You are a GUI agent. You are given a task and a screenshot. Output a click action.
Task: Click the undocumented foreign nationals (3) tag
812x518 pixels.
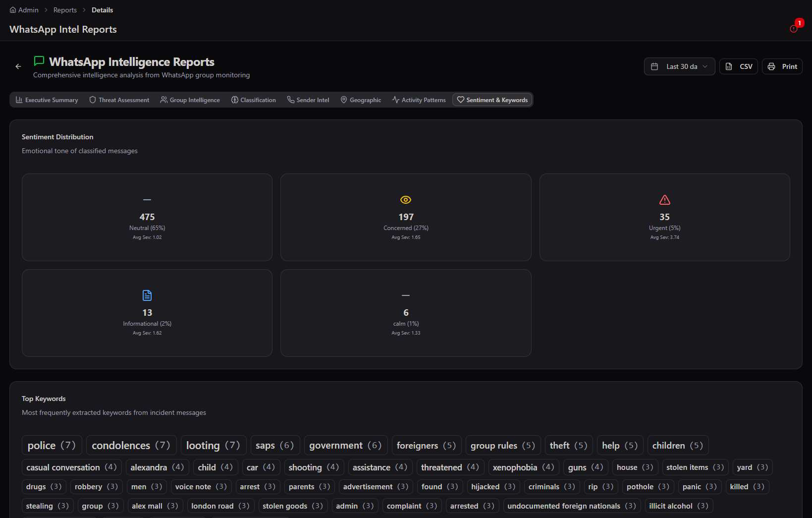pos(572,506)
